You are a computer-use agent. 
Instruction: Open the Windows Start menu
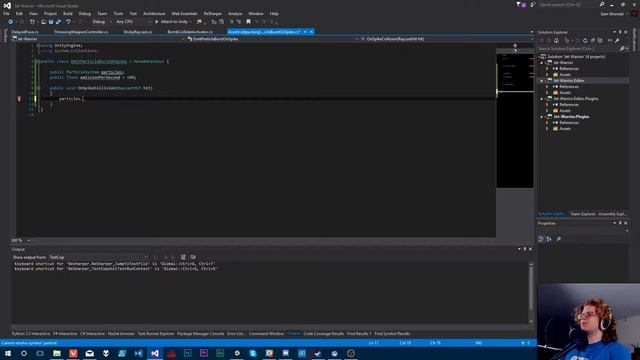[8, 353]
